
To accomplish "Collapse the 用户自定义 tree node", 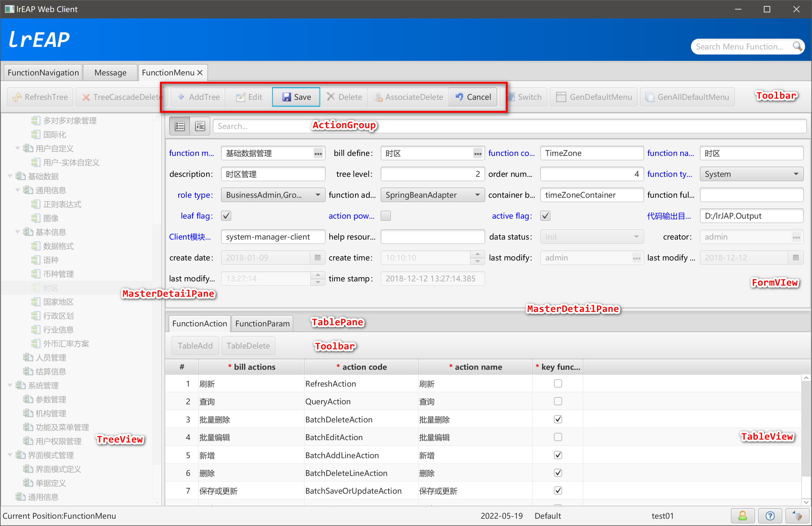I will pyautogui.click(x=17, y=148).
